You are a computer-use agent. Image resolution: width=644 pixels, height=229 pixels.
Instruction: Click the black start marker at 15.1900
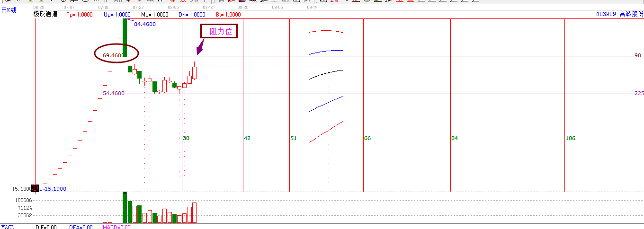click(x=35, y=188)
